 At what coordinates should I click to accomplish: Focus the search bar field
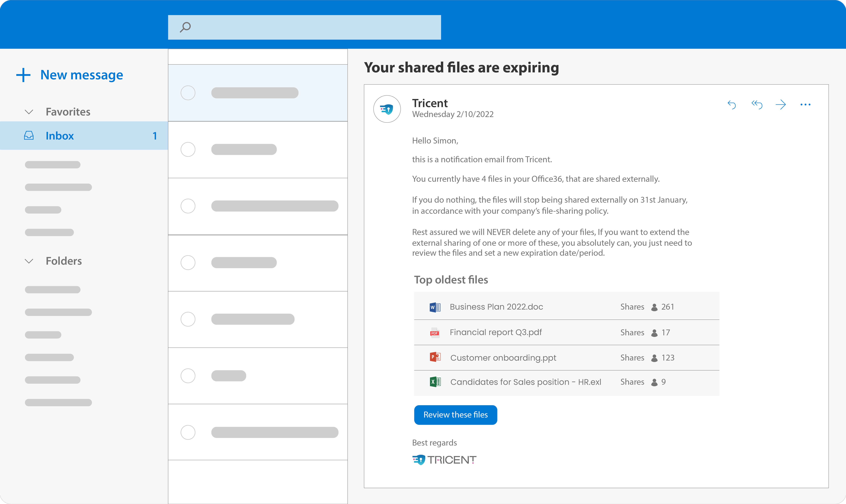tap(304, 27)
